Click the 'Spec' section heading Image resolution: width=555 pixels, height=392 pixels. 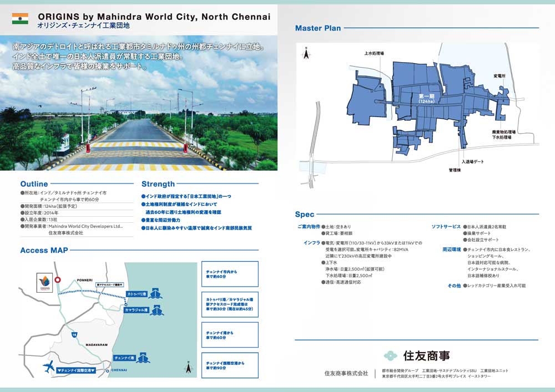click(304, 214)
